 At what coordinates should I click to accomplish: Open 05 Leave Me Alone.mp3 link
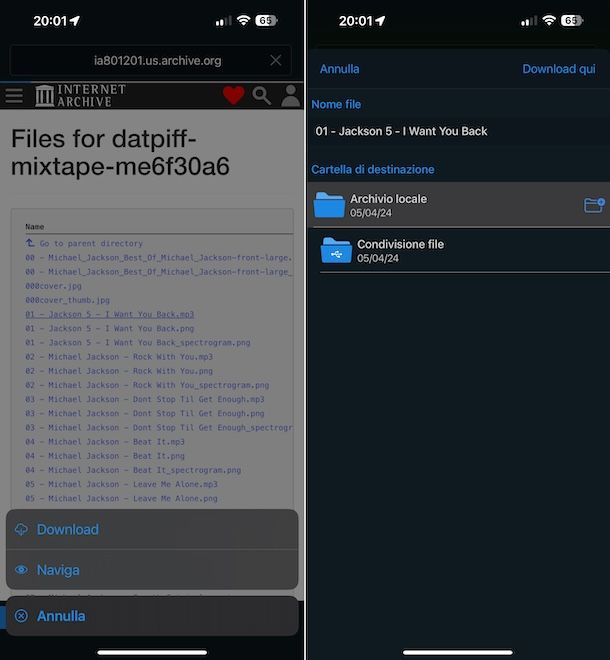click(x=121, y=484)
